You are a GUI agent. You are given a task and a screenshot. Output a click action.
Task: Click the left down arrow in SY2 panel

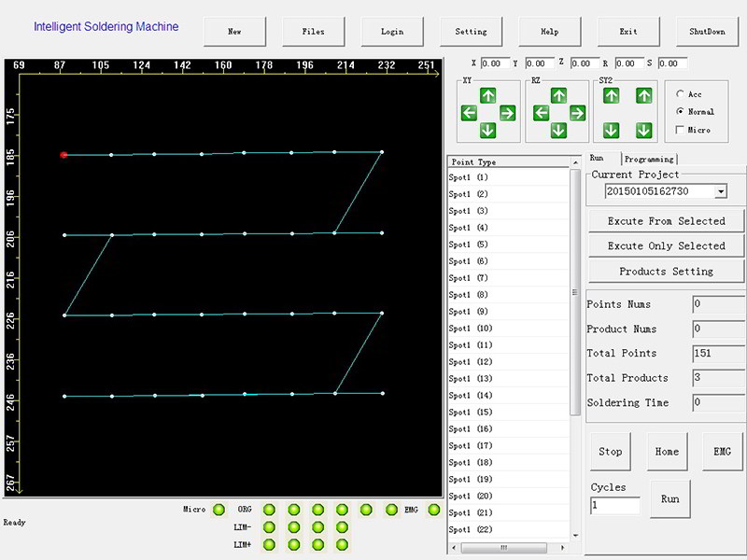[x=612, y=130]
